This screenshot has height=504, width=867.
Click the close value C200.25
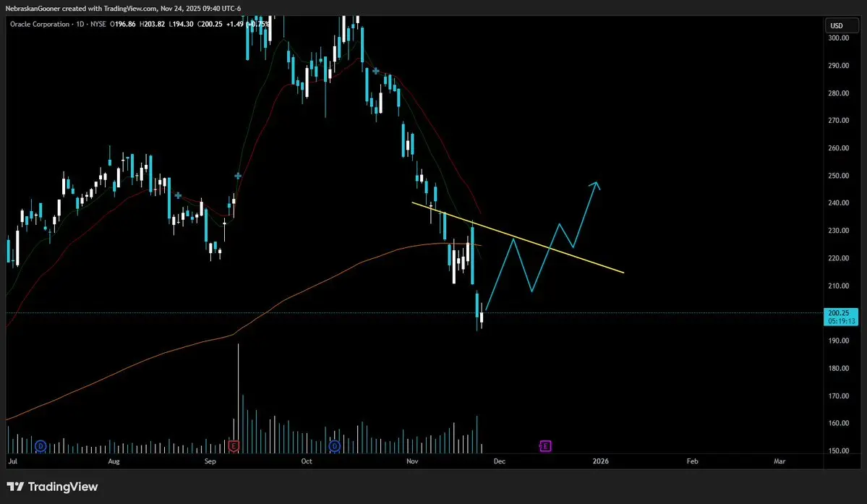coord(210,25)
